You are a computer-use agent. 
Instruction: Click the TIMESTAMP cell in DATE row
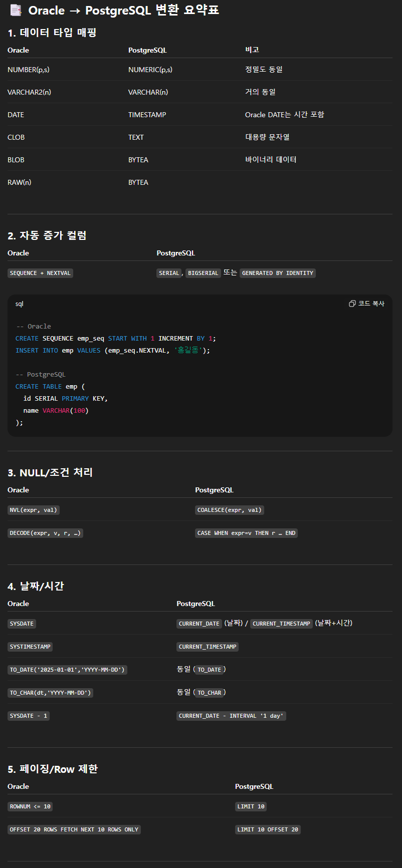point(147,115)
